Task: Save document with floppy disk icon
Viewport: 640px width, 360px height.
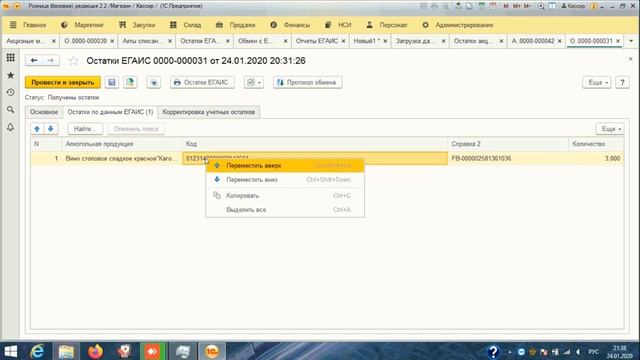Action: point(112,82)
